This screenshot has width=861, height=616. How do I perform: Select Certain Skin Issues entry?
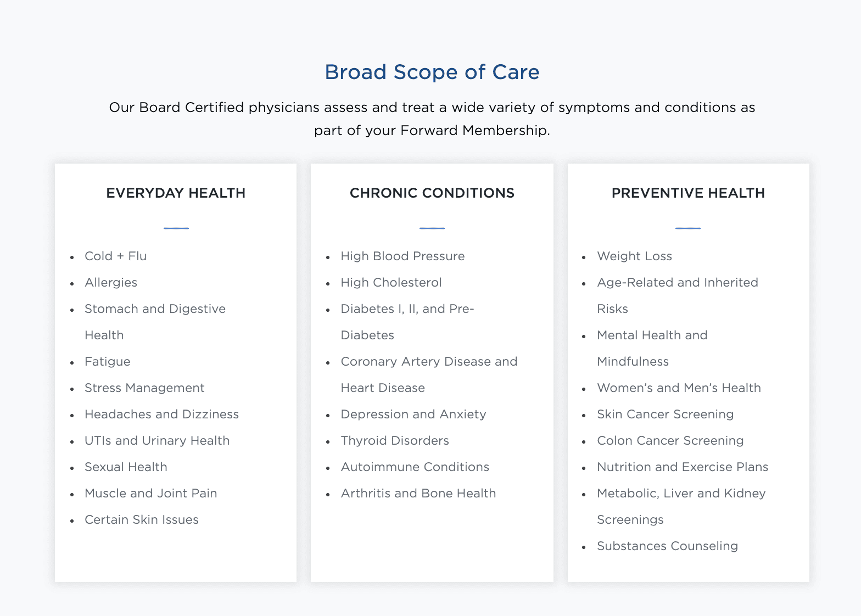142,520
